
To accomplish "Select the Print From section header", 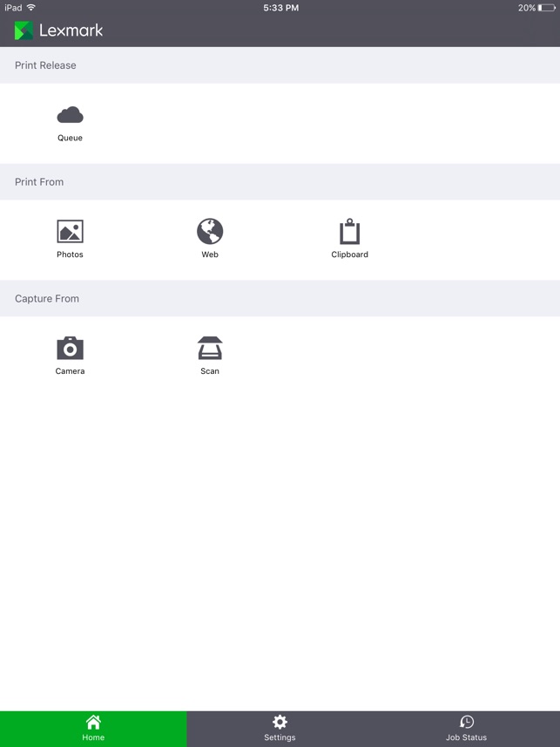I will [280, 182].
